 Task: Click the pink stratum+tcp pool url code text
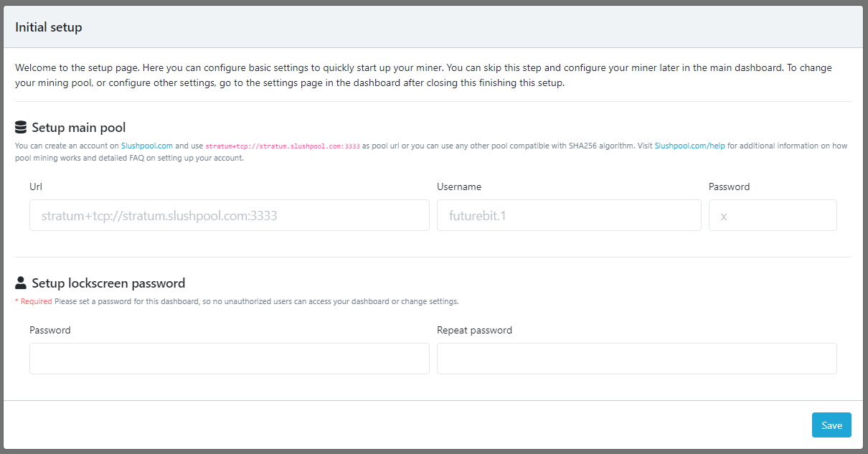(283, 146)
